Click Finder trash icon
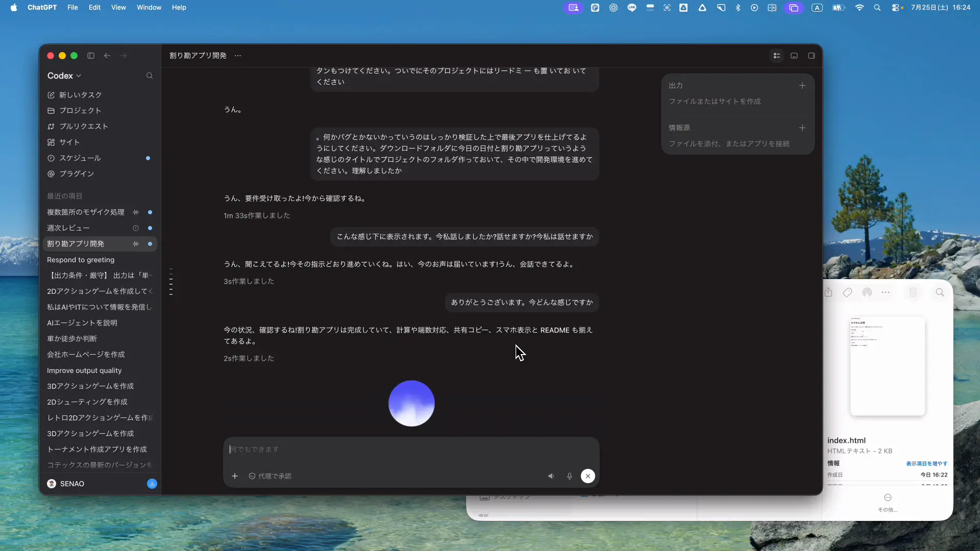The height and width of the screenshot is (551, 980). pyautogui.click(x=913, y=292)
